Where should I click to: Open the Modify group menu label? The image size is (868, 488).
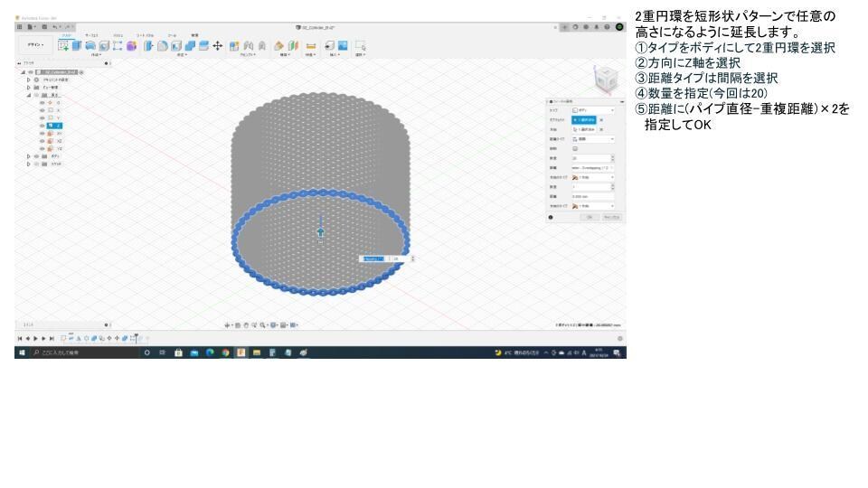coord(182,55)
